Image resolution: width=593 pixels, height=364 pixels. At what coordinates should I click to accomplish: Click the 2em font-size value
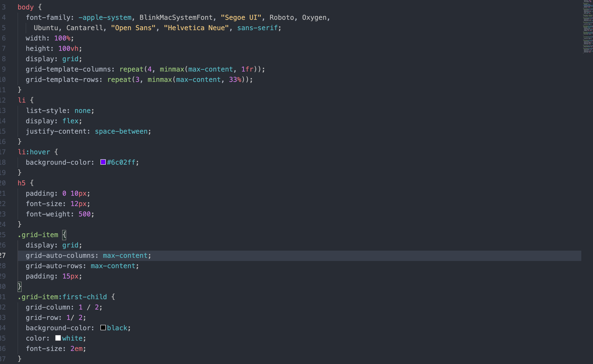[76, 349]
